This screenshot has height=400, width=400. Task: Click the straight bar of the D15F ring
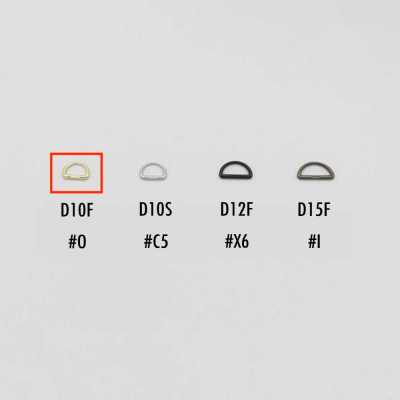click(x=316, y=178)
